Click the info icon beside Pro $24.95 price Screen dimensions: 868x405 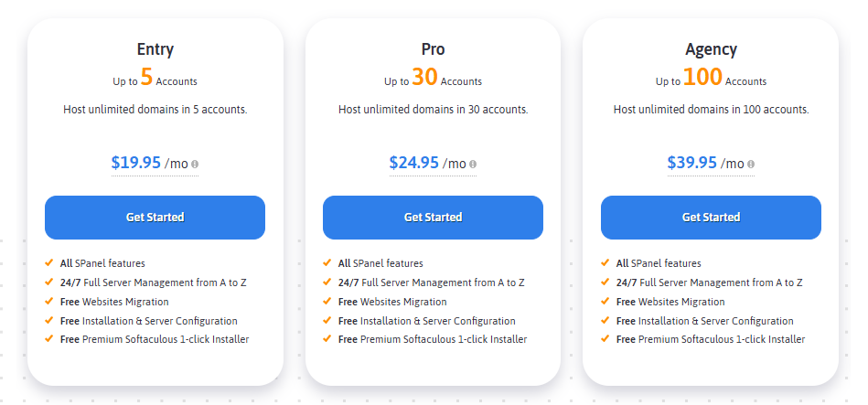(x=473, y=165)
